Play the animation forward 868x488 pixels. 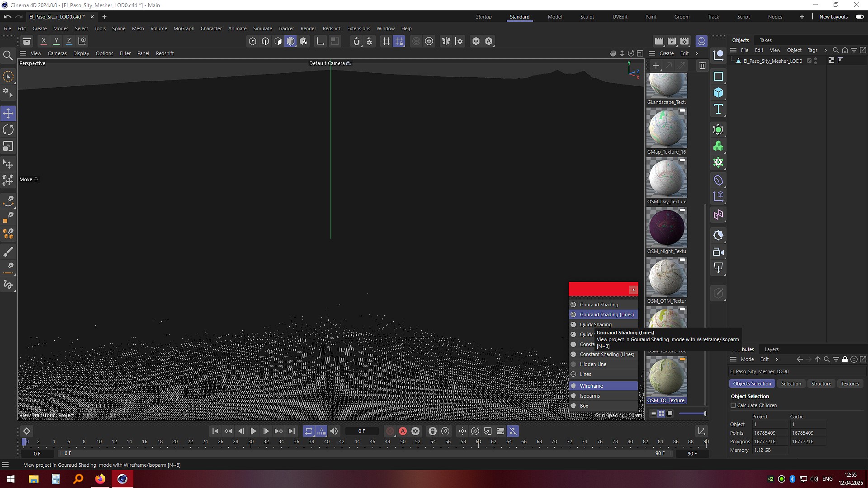(x=254, y=431)
